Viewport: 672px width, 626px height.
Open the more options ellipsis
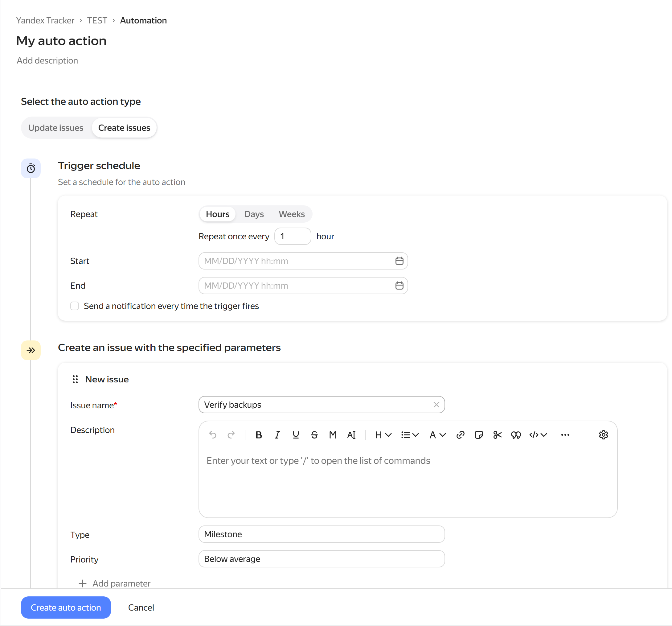(x=565, y=434)
